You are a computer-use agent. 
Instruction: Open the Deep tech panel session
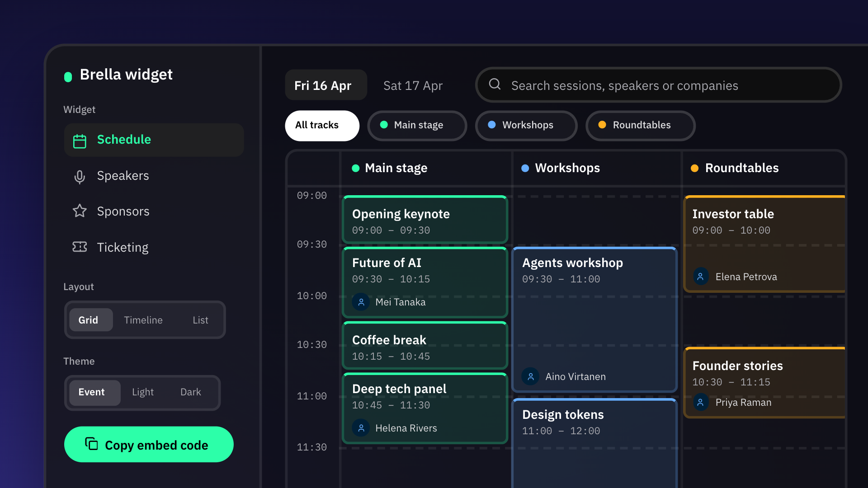pyautogui.click(x=425, y=408)
